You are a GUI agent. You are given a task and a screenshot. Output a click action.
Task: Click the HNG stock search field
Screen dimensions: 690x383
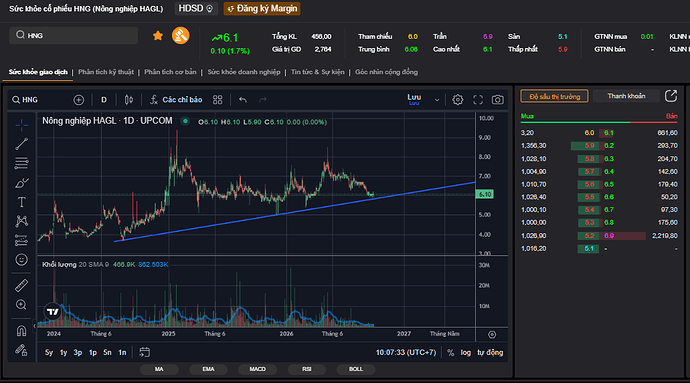coord(73,36)
